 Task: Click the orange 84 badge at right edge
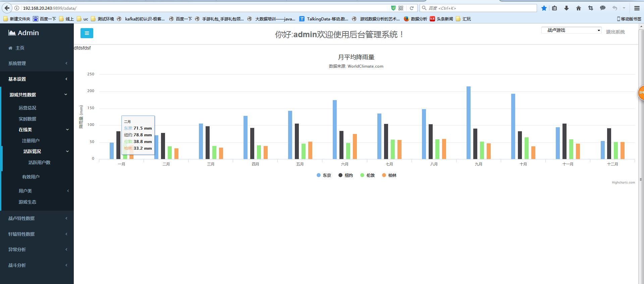click(641, 92)
